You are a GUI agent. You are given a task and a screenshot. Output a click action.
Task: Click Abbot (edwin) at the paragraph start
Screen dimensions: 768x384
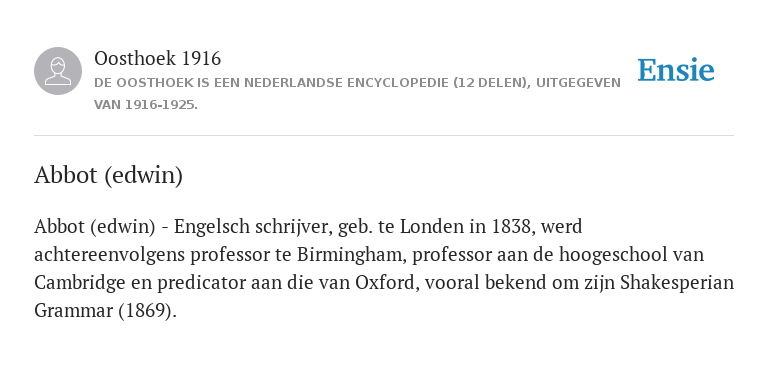coord(95,227)
